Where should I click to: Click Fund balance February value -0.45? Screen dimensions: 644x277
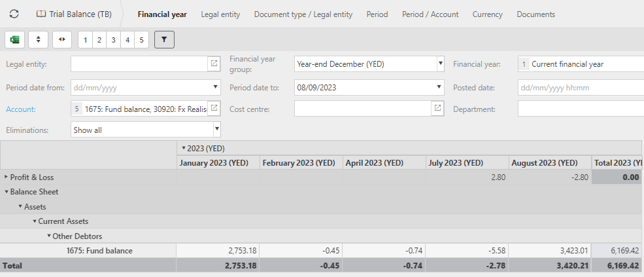(301, 251)
